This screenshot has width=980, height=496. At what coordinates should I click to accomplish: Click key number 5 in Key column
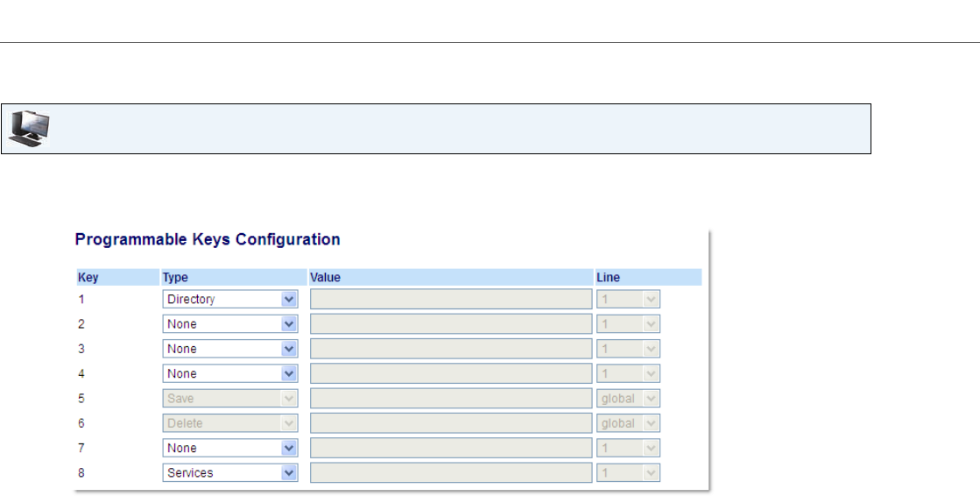pyautogui.click(x=81, y=399)
